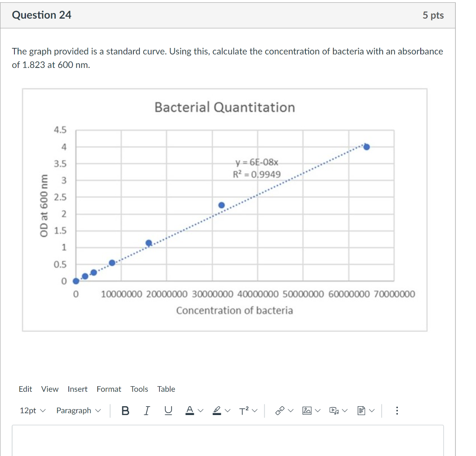
Task: Select the highlighter background color tool
Action: point(216,410)
